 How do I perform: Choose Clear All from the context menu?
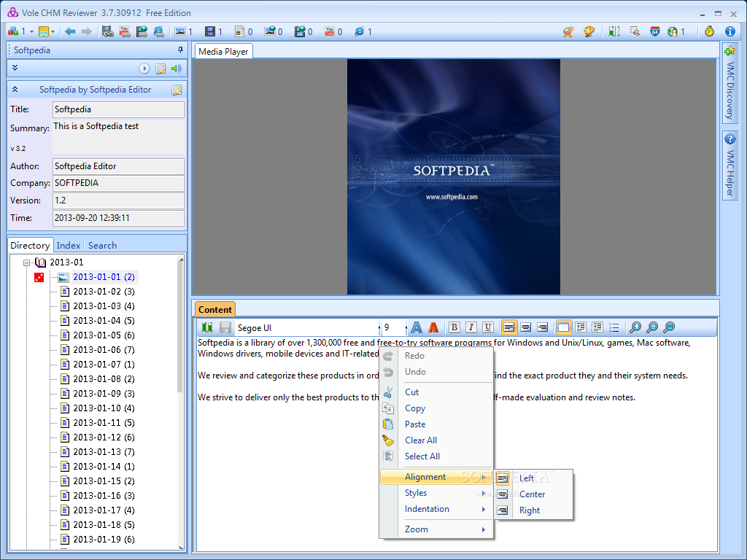pos(436,440)
